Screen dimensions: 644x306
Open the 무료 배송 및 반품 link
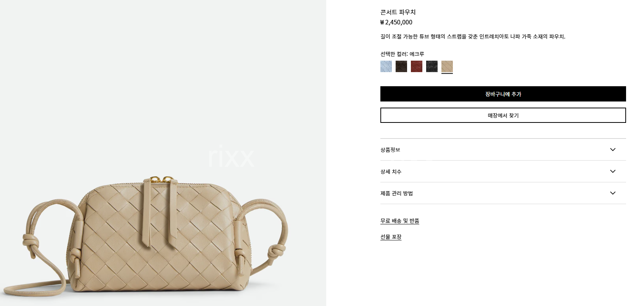(x=400, y=221)
